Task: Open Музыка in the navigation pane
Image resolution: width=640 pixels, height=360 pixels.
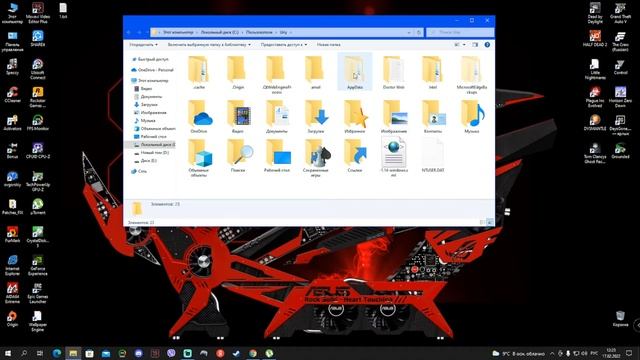Action: [148, 120]
